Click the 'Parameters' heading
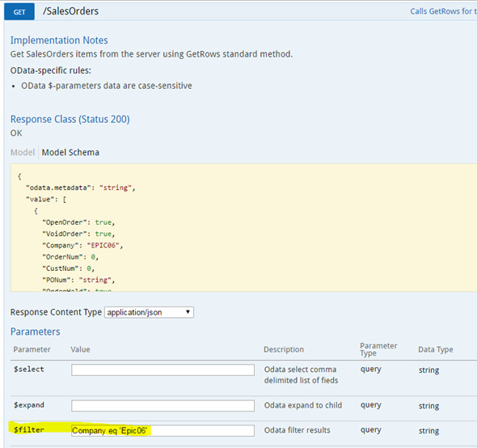 tap(36, 332)
